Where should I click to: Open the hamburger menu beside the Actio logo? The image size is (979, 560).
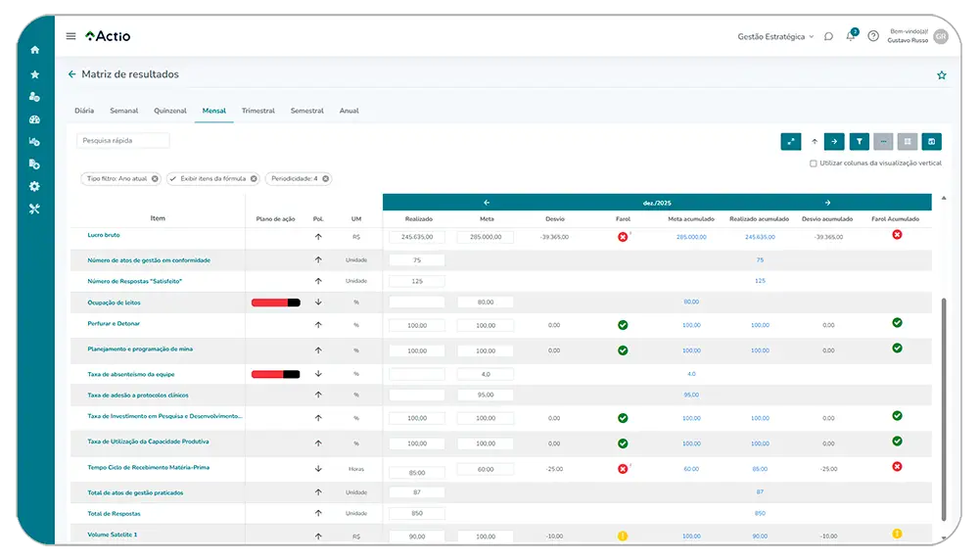[x=70, y=36]
